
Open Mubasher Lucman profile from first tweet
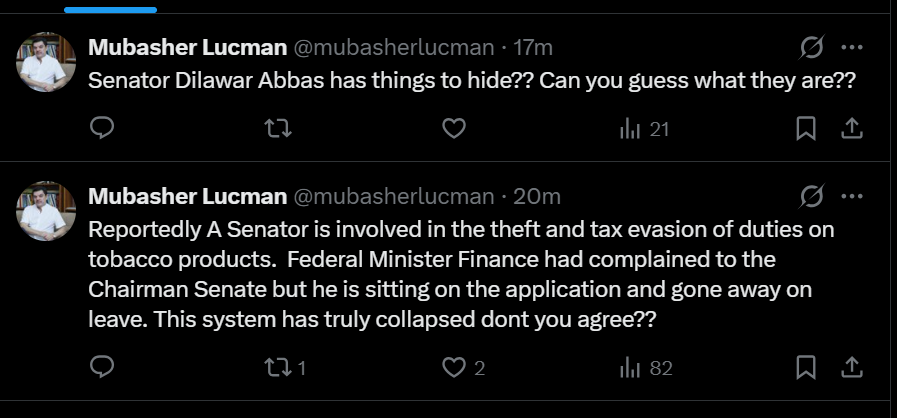pos(187,48)
